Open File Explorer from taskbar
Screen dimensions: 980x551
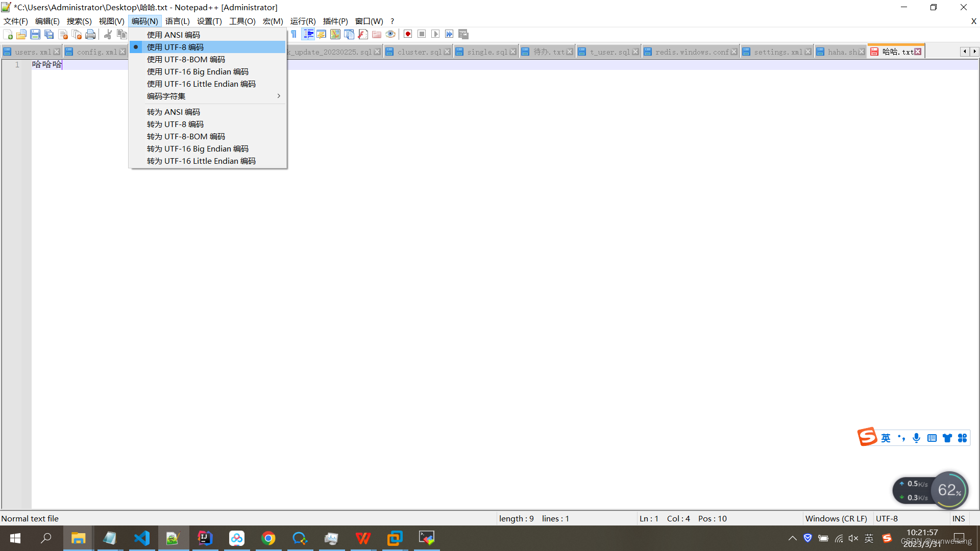[x=78, y=538]
